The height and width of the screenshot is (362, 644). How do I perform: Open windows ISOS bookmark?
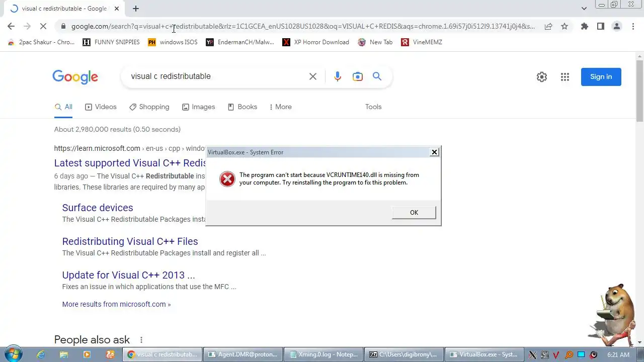click(x=173, y=42)
